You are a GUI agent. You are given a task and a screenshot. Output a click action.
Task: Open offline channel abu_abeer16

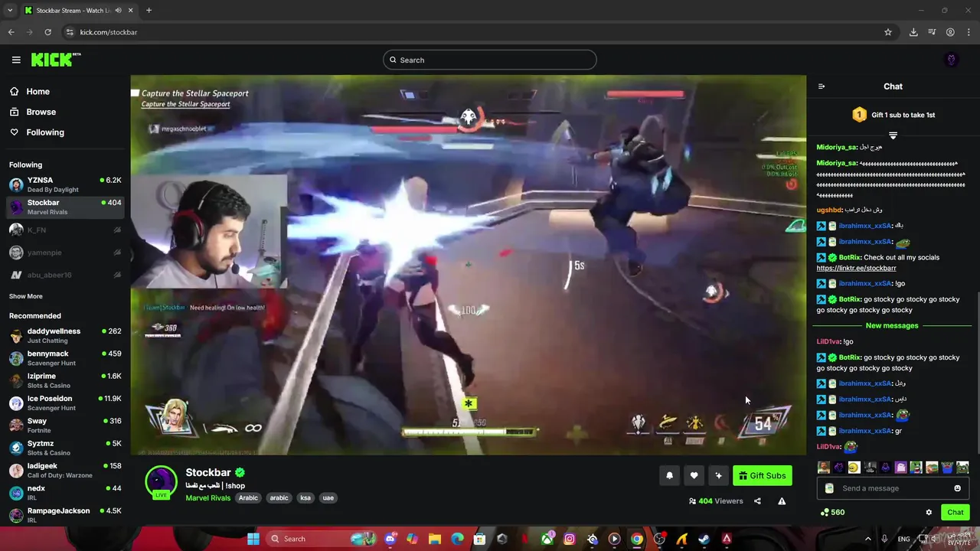tap(65, 275)
